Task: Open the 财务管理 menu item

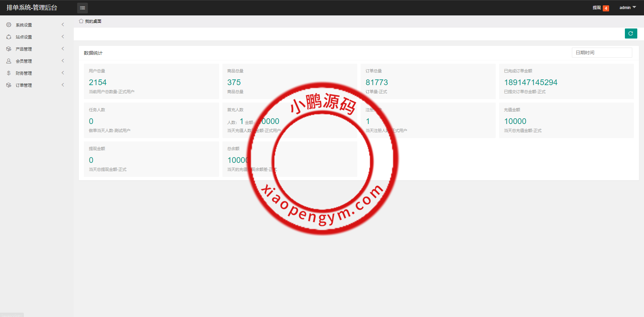Action: pyautogui.click(x=24, y=73)
